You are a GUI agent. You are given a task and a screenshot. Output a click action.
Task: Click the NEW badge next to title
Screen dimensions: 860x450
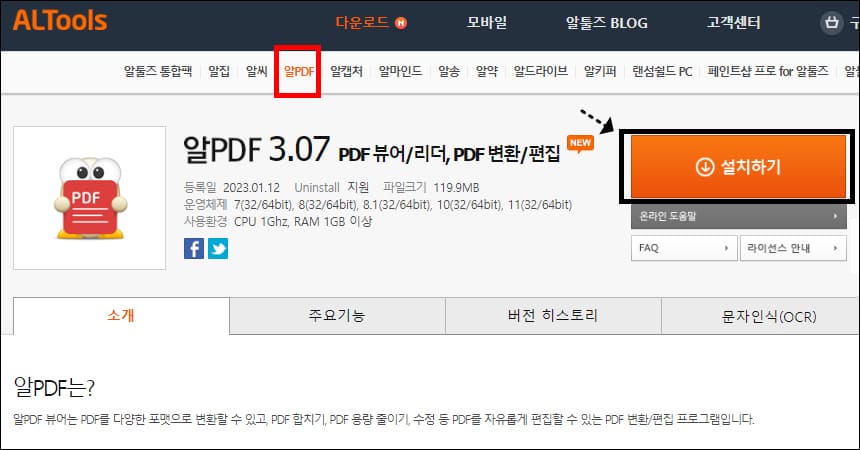click(x=580, y=144)
